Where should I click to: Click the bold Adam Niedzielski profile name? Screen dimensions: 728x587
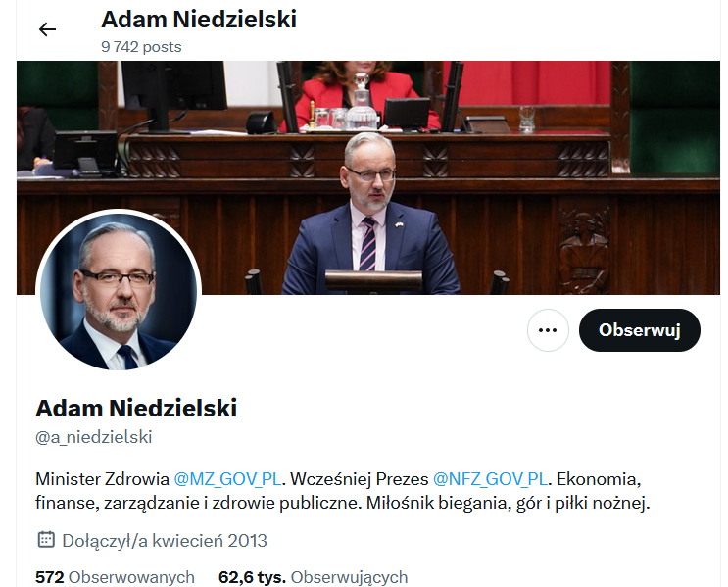(136, 409)
